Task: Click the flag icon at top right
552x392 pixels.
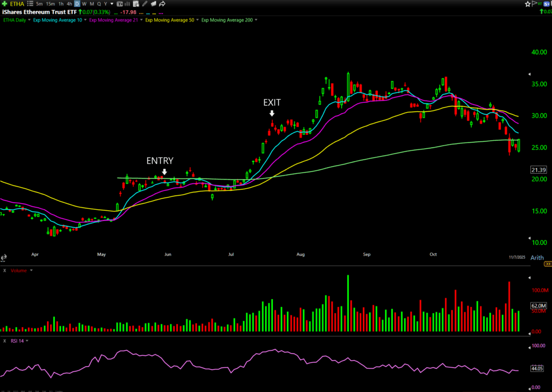Action: pyautogui.click(x=535, y=4)
